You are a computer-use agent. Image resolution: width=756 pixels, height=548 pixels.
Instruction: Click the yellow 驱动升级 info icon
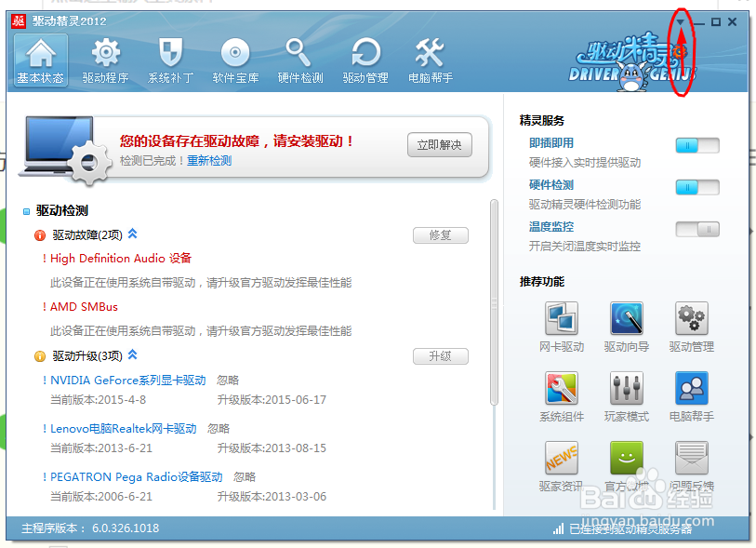click(x=40, y=356)
